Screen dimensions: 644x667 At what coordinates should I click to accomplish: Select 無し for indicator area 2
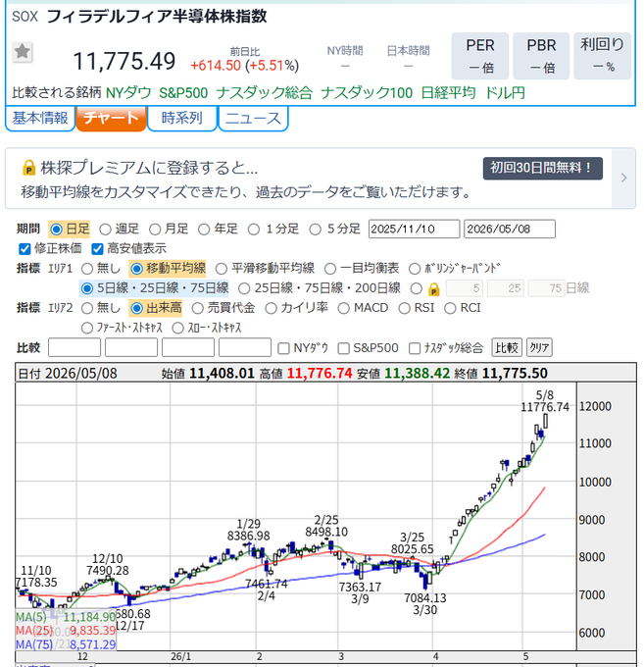(87, 308)
